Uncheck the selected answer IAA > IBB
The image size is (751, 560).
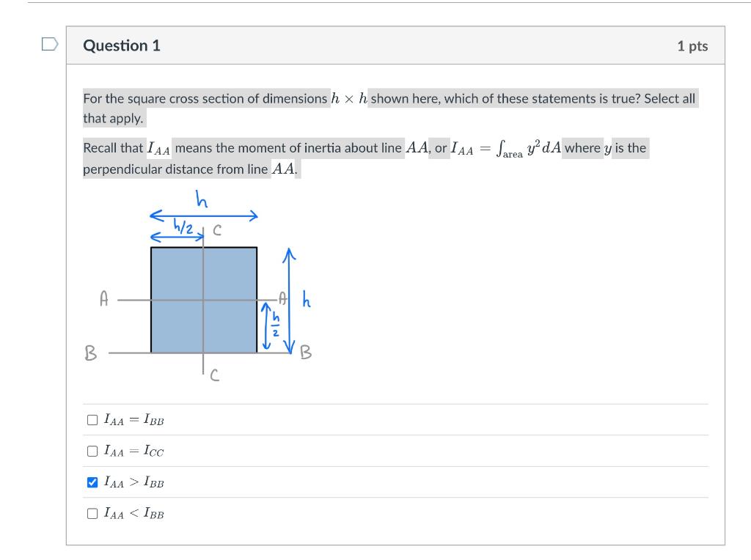[x=92, y=482]
